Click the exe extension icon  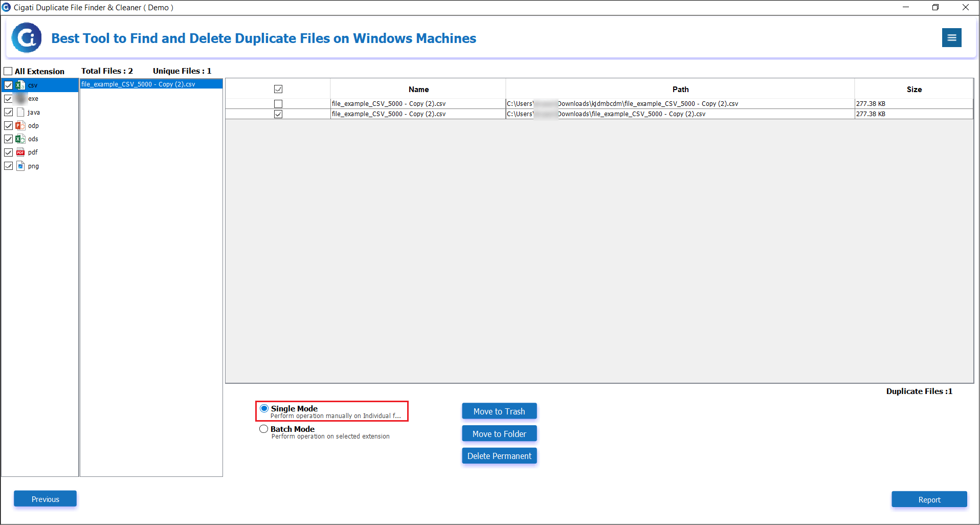coord(20,99)
